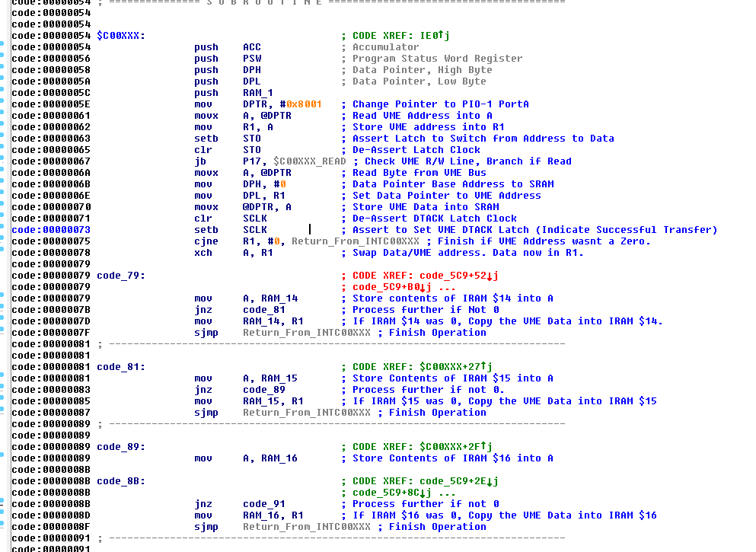Follow the $C00XXX+27↑j cross-reference

click(456, 367)
